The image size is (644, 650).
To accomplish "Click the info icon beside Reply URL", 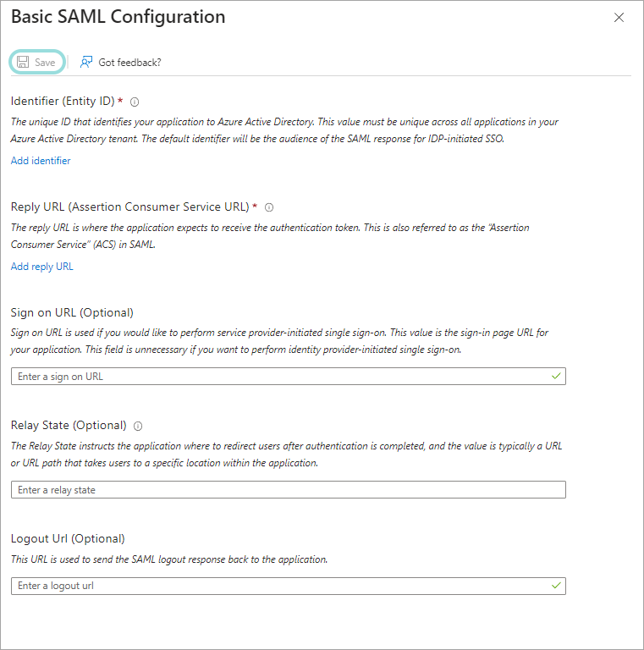I will coord(269,207).
